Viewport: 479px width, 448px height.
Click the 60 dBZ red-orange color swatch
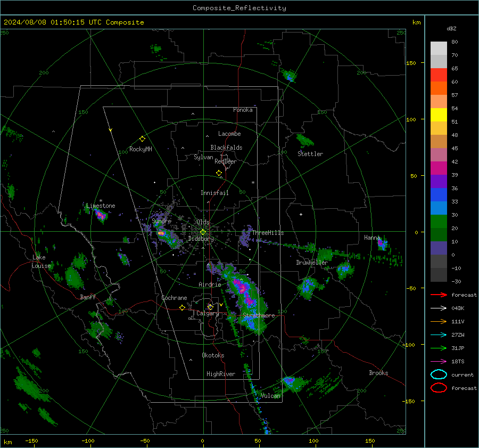click(x=439, y=75)
